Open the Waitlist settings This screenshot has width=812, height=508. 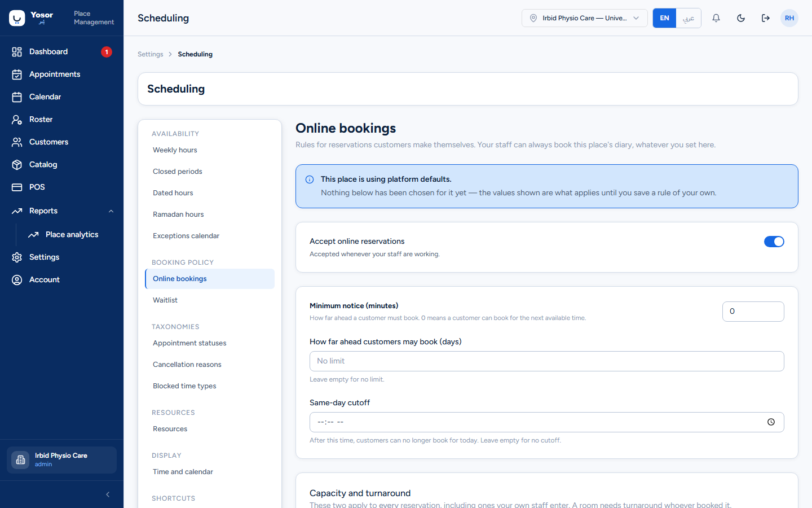point(210,300)
